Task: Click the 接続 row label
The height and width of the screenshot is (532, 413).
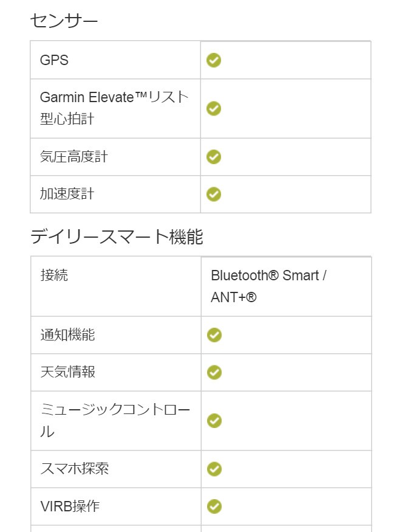Action: coord(54,275)
